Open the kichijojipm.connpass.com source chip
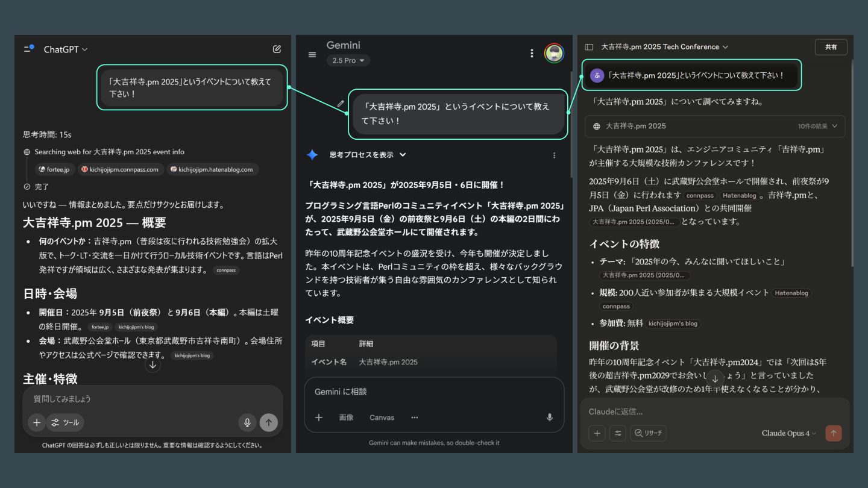The image size is (868, 488). [120, 169]
